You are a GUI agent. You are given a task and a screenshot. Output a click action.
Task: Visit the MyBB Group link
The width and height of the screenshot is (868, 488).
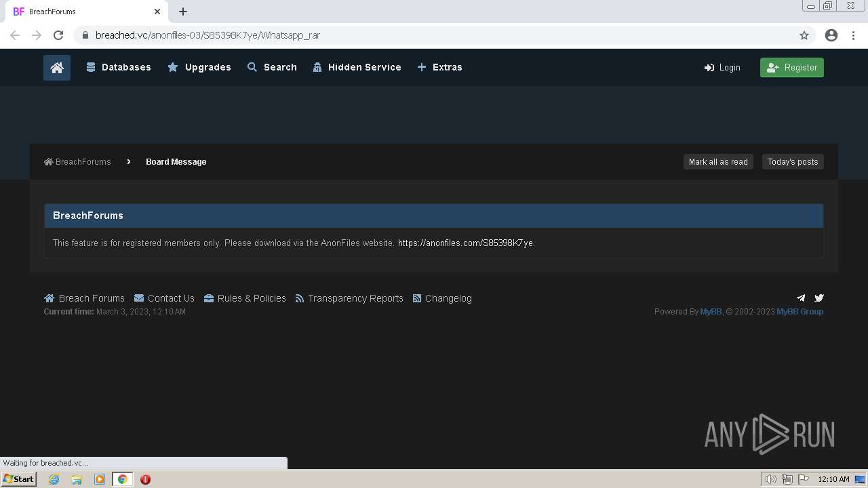(800, 312)
